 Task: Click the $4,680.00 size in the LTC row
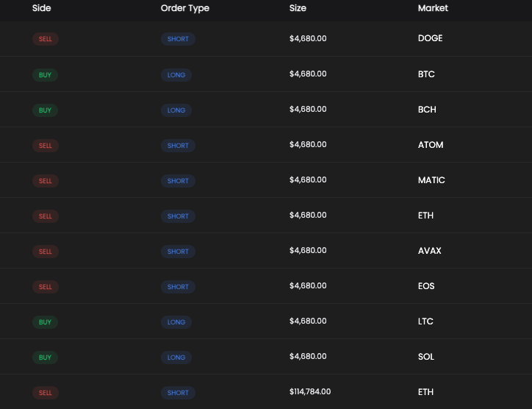pyautogui.click(x=308, y=321)
